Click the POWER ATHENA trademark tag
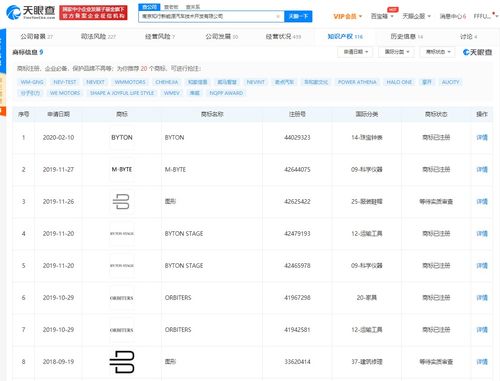The height and width of the screenshot is (381, 500). click(357, 82)
